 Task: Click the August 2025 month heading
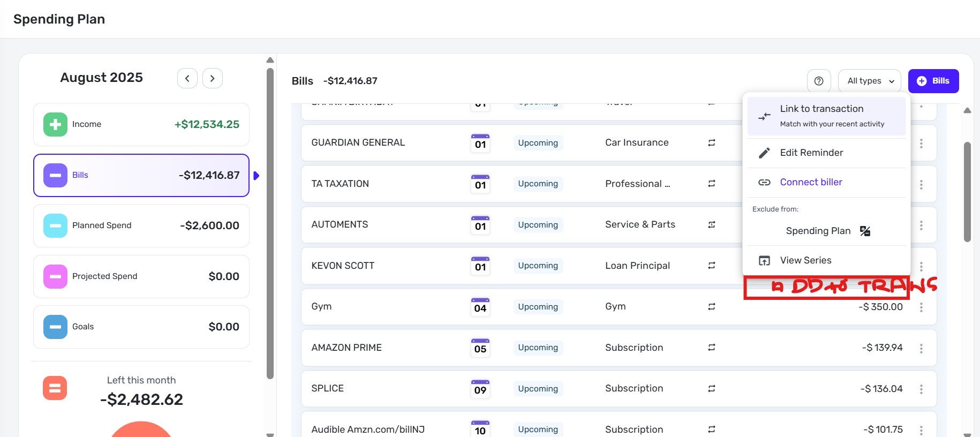(101, 78)
